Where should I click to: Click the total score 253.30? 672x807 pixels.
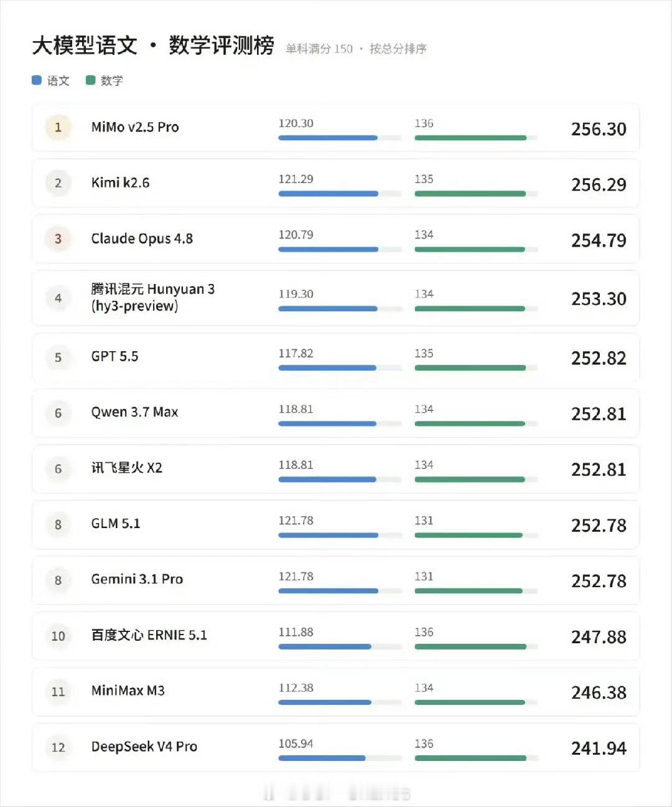(x=599, y=299)
